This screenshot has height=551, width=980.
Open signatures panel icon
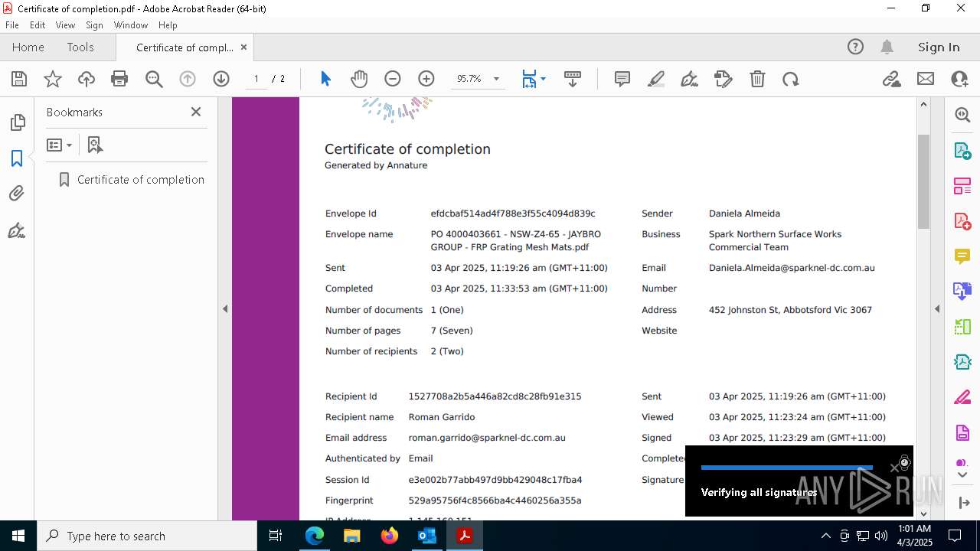(17, 230)
